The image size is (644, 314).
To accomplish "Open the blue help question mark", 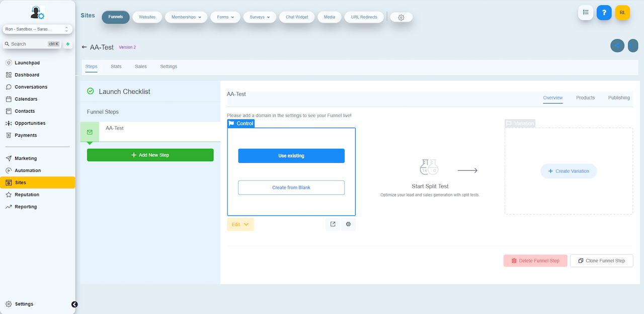I will pyautogui.click(x=604, y=13).
